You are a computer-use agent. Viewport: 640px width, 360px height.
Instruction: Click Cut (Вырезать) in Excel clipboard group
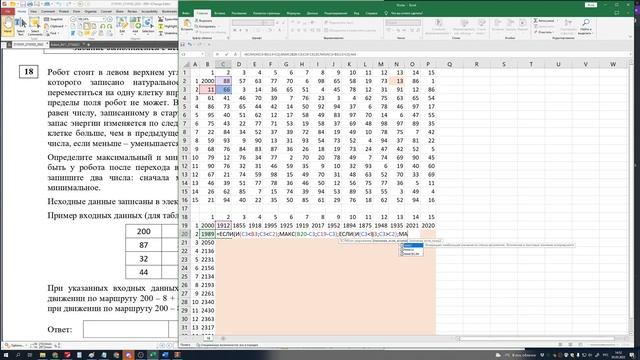coord(203,20)
